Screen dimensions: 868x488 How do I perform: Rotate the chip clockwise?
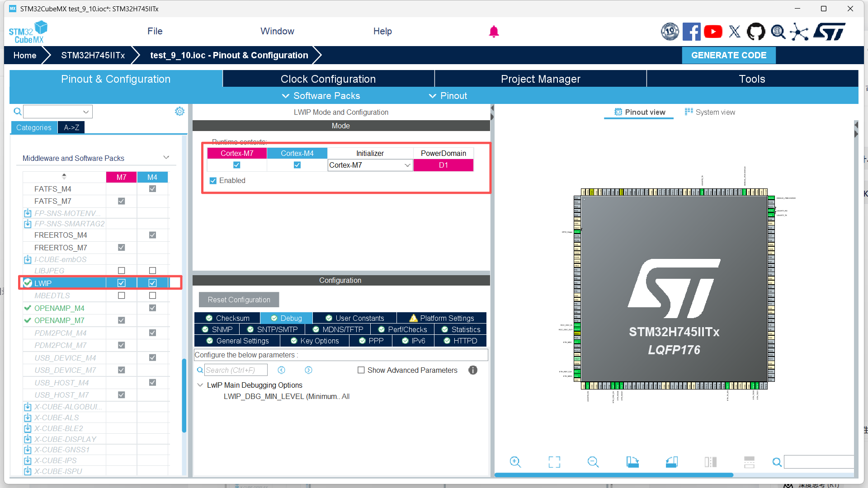point(632,462)
